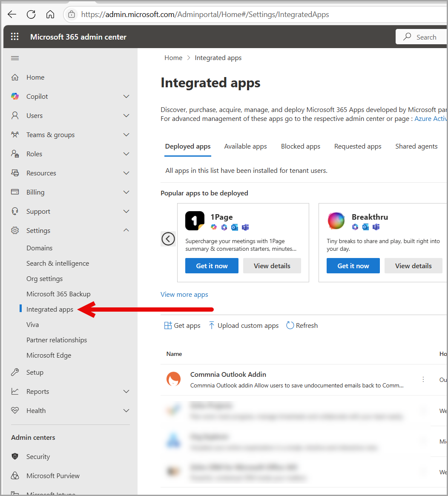The image size is (448, 496).
Task: Expand the Roles navigation section
Action: pos(126,154)
